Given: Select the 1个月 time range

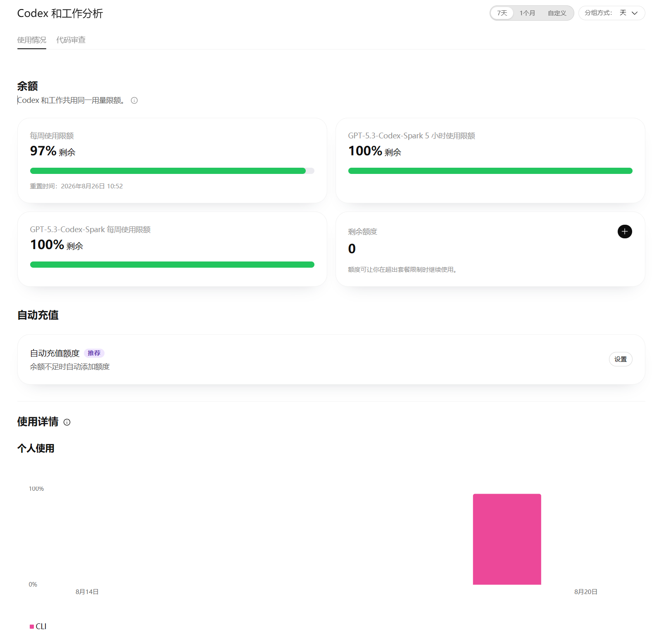Looking at the screenshot, I should point(527,13).
